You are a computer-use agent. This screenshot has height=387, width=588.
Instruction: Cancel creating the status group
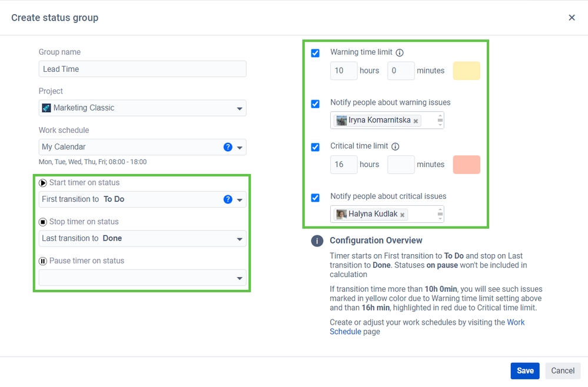tap(563, 371)
